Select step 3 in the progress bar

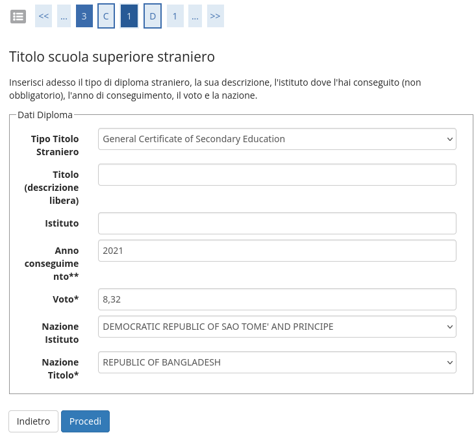pos(84,16)
